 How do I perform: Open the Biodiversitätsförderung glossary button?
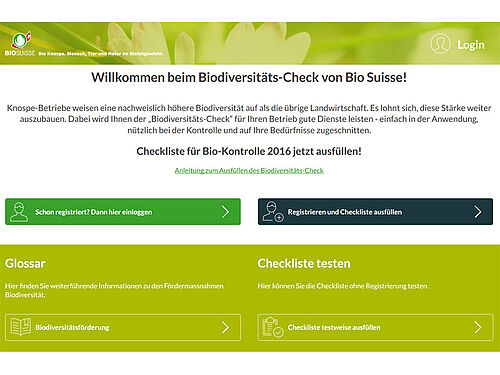pos(123,327)
